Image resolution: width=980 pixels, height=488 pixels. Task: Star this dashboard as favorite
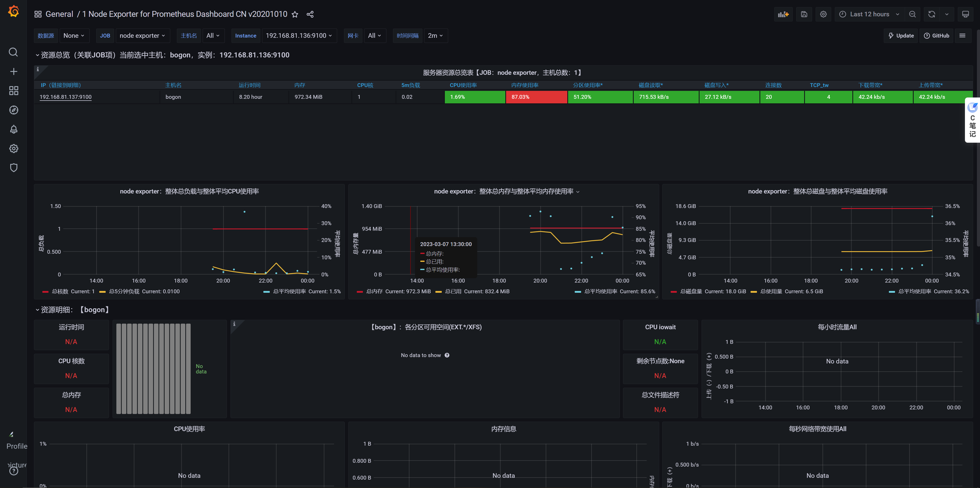click(x=295, y=14)
